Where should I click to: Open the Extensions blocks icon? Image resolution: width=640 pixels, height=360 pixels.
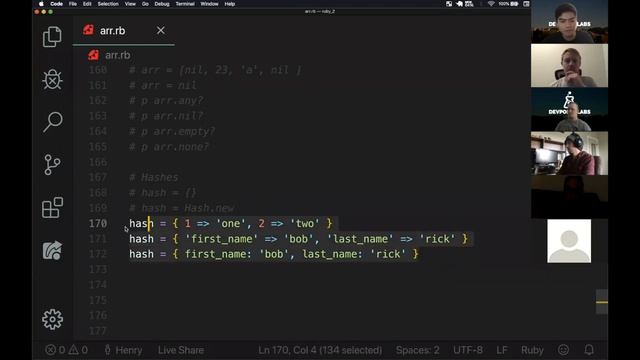[52, 207]
